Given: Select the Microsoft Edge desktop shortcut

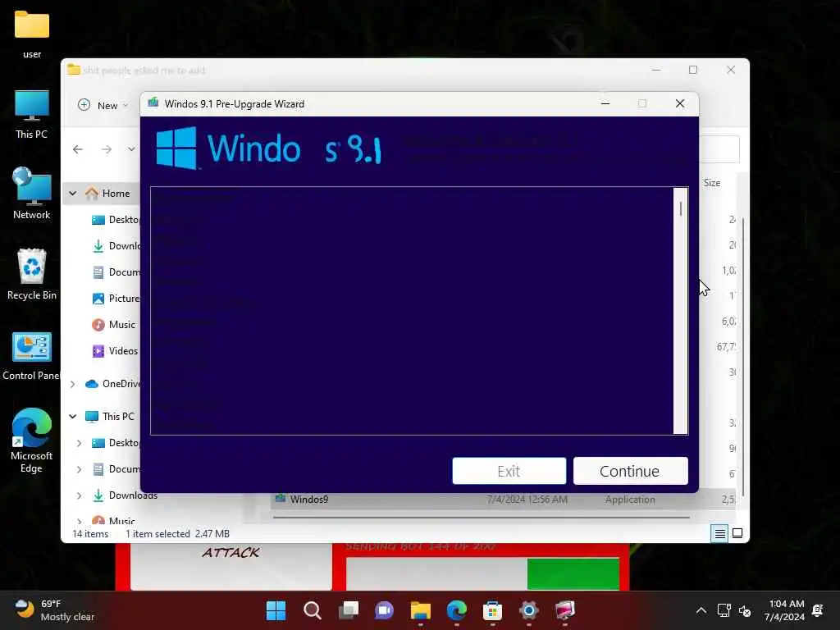Looking at the screenshot, I should pos(32,441).
